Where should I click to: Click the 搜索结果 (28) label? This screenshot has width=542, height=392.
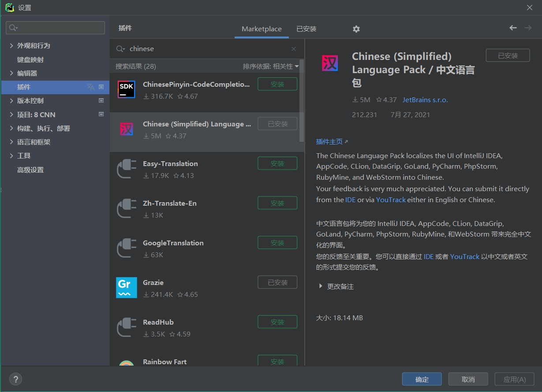136,66
